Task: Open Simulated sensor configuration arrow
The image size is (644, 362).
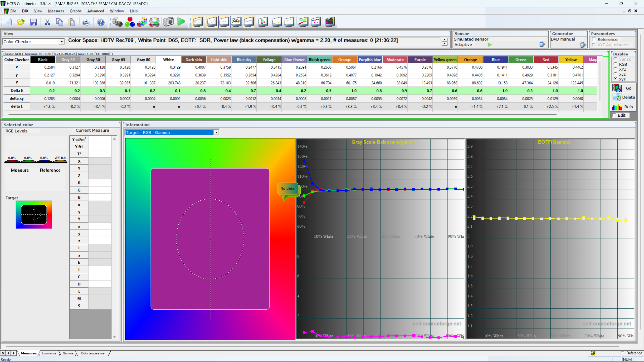Action: coord(542,44)
